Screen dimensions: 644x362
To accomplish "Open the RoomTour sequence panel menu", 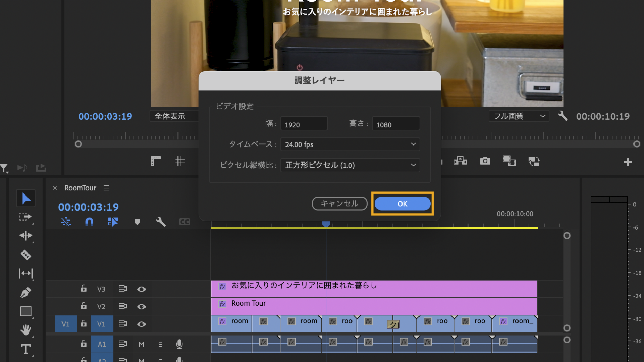I will (106, 188).
